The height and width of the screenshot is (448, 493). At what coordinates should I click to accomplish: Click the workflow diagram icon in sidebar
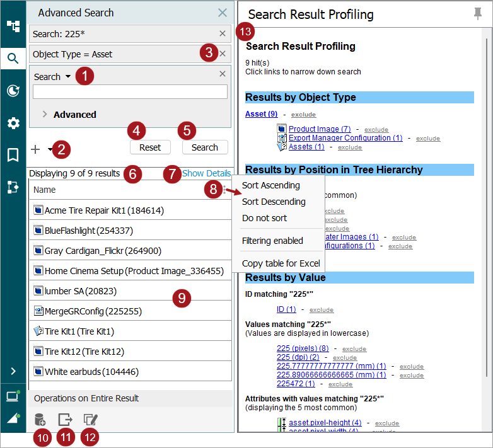[x=13, y=187]
